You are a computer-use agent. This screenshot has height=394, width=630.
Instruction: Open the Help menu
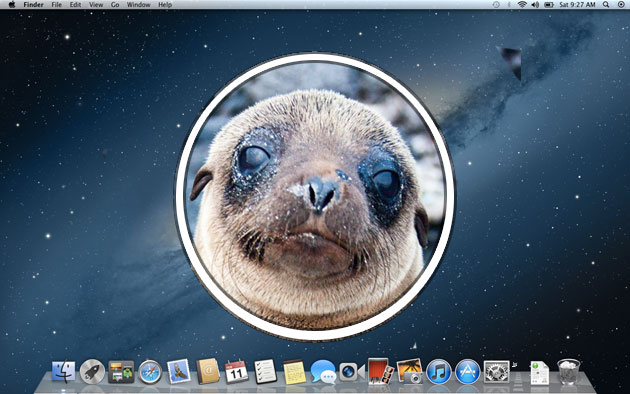165,5
